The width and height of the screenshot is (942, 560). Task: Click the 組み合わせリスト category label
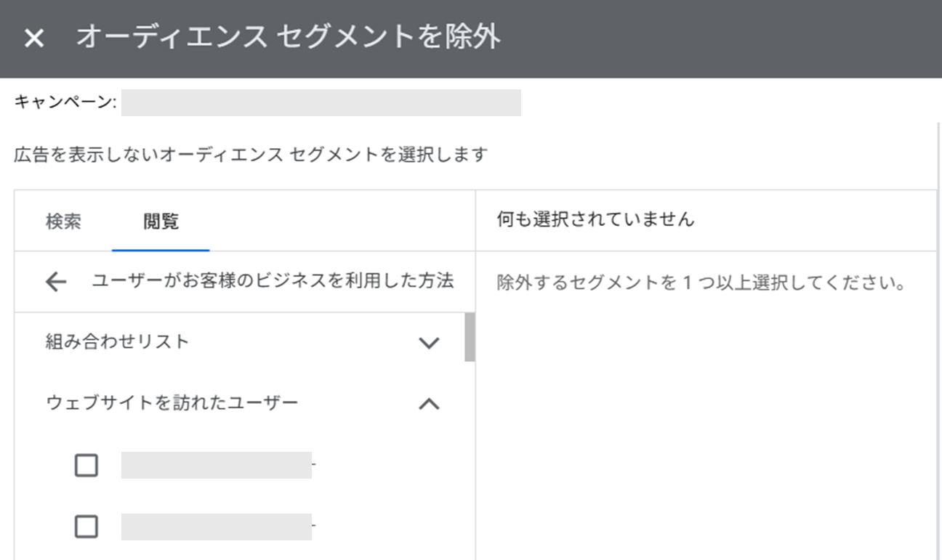click(x=117, y=341)
